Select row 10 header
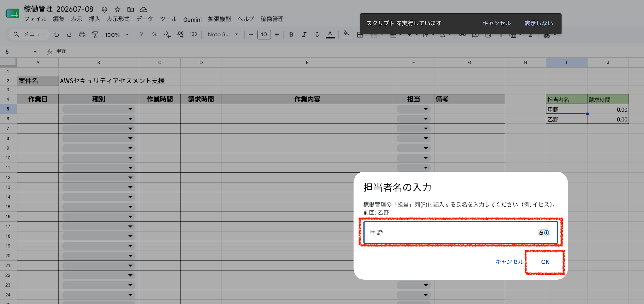The image size is (644, 304). (8, 158)
